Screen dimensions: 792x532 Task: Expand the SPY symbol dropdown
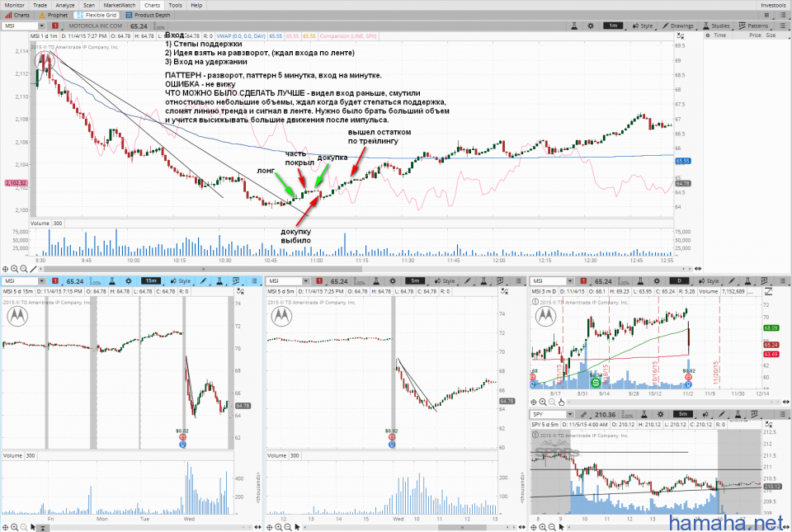[570, 414]
